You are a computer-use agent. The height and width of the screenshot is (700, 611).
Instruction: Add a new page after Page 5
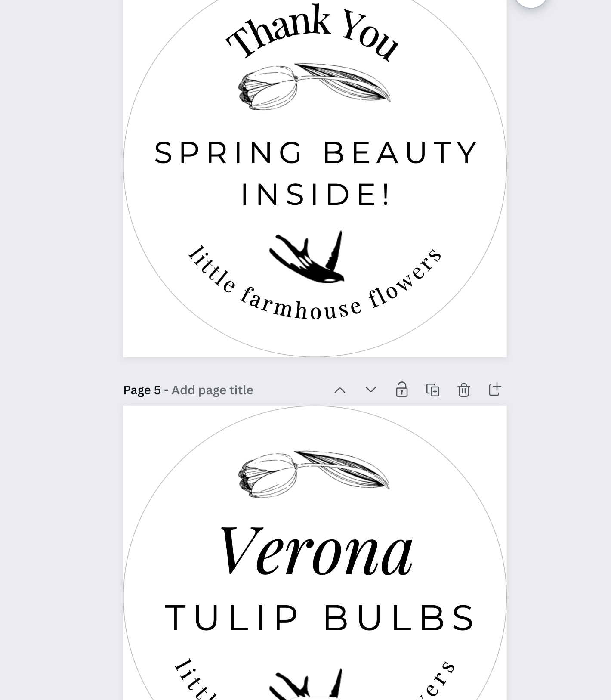click(x=495, y=389)
